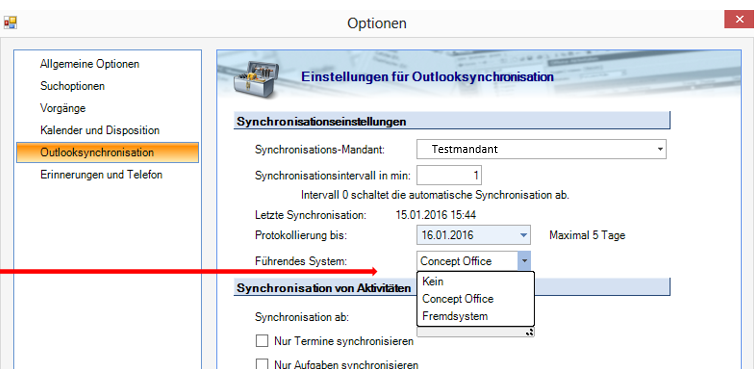Collapse the Führendes System dropdown arrow

coord(524,261)
